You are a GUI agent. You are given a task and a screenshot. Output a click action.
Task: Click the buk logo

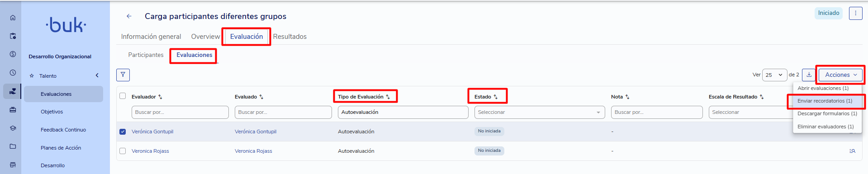tap(66, 25)
